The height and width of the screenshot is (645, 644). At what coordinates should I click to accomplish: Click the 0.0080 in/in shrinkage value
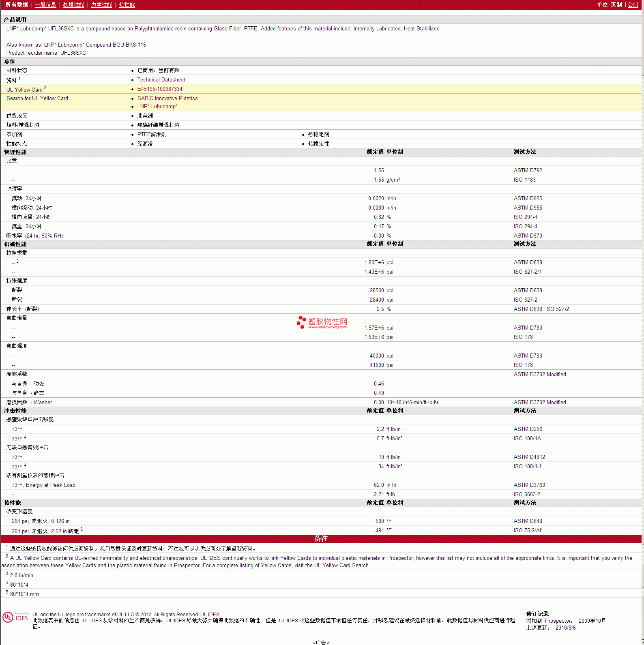[x=382, y=208]
